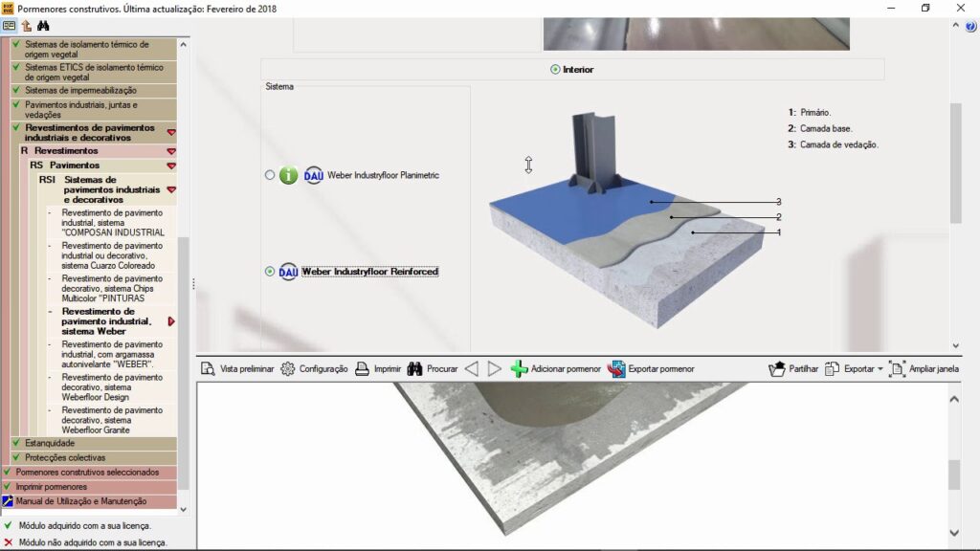This screenshot has height=551, width=980.
Task: Select the Weber Industryfloor Planimetric radio option
Action: point(270,176)
